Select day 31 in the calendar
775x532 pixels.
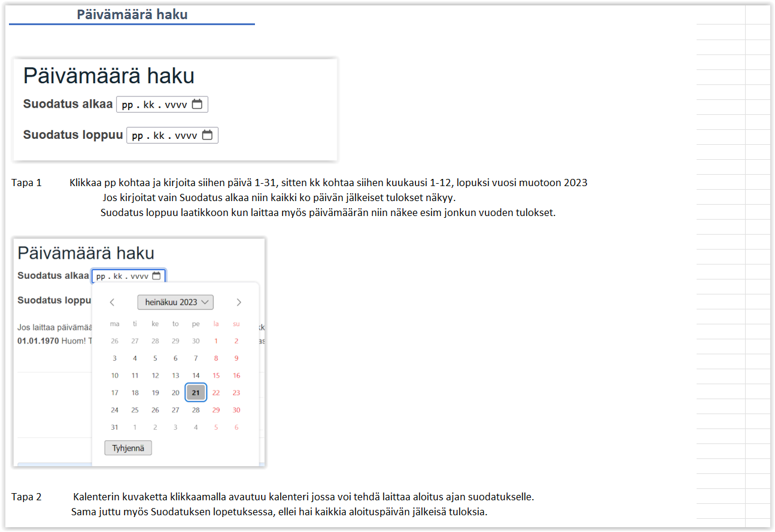pyautogui.click(x=115, y=428)
